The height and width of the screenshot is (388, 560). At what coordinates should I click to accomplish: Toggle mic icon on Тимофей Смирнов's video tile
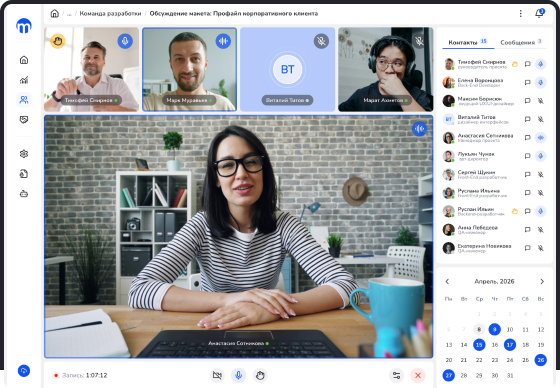click(125, 41)
